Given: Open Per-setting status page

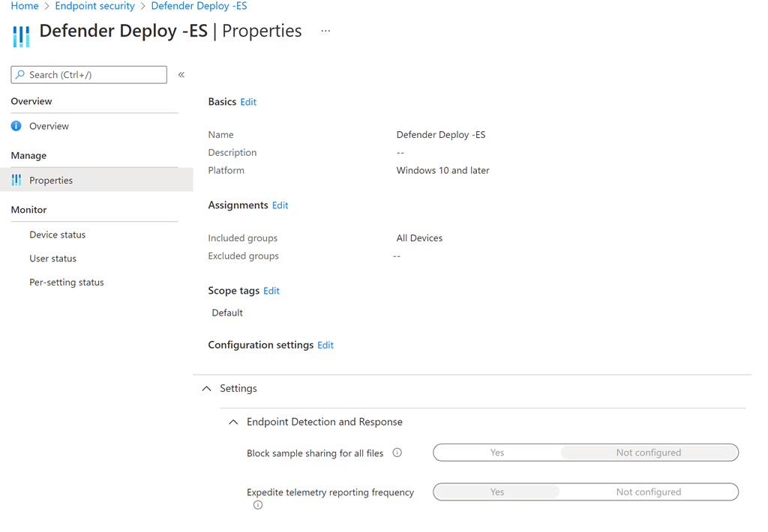Looking at the screenshot, I should click(x=66, y=282).
